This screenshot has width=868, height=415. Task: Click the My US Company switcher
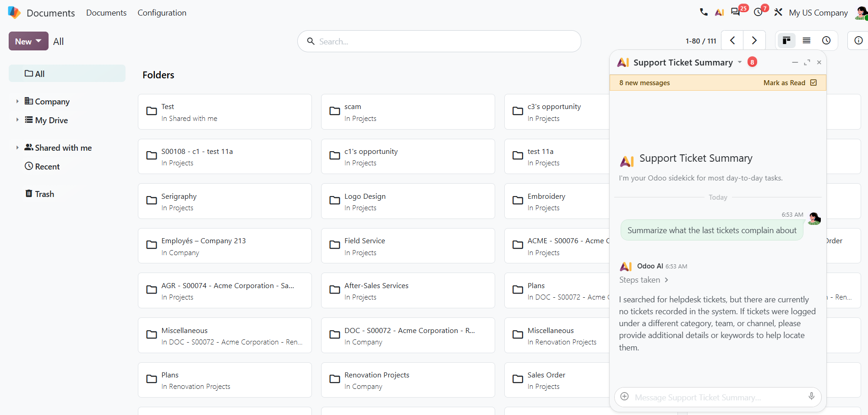point(818,13)
